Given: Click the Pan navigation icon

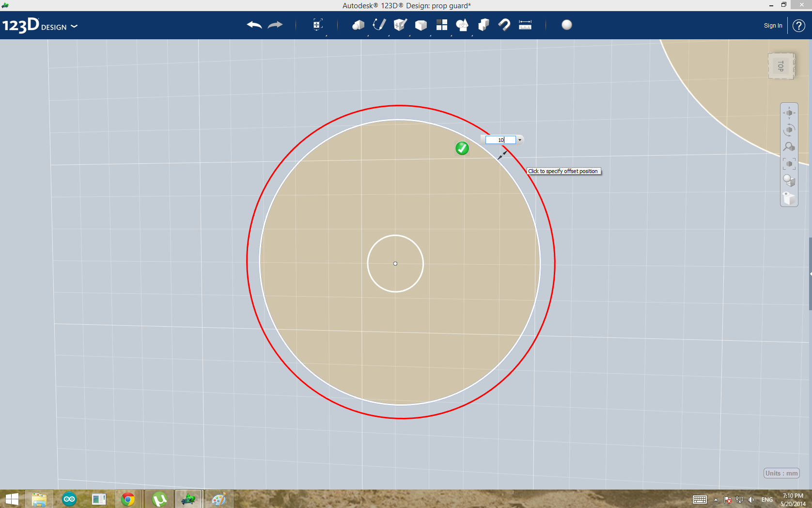Looking at the screenshot, I should point(789,113).
